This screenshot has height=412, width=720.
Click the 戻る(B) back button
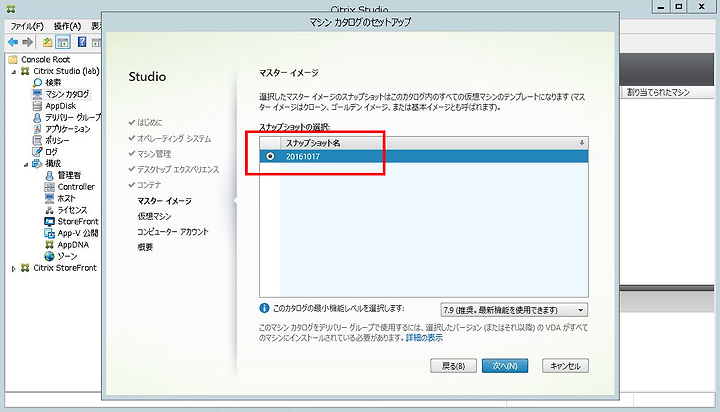point(453,366)
